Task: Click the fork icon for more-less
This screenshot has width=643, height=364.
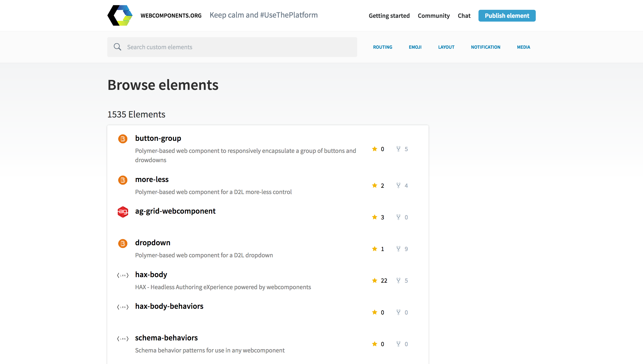Action: click(398, 186)
